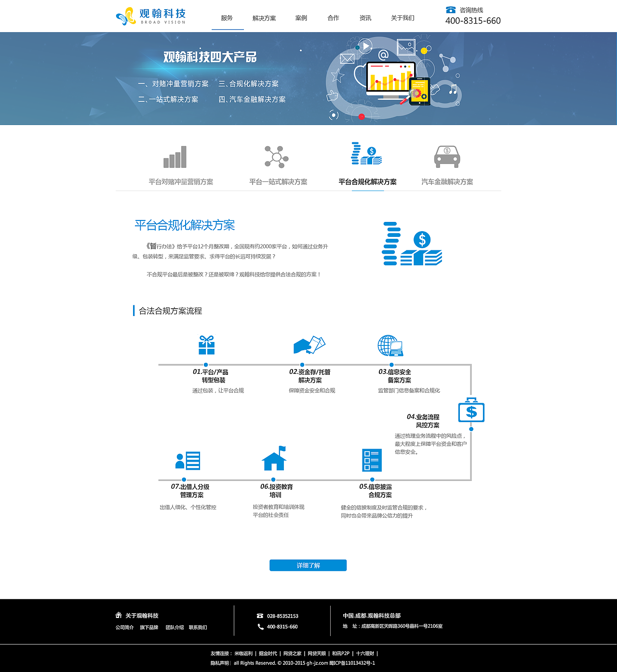Open the 联系我们 footer link

(198, 627)
